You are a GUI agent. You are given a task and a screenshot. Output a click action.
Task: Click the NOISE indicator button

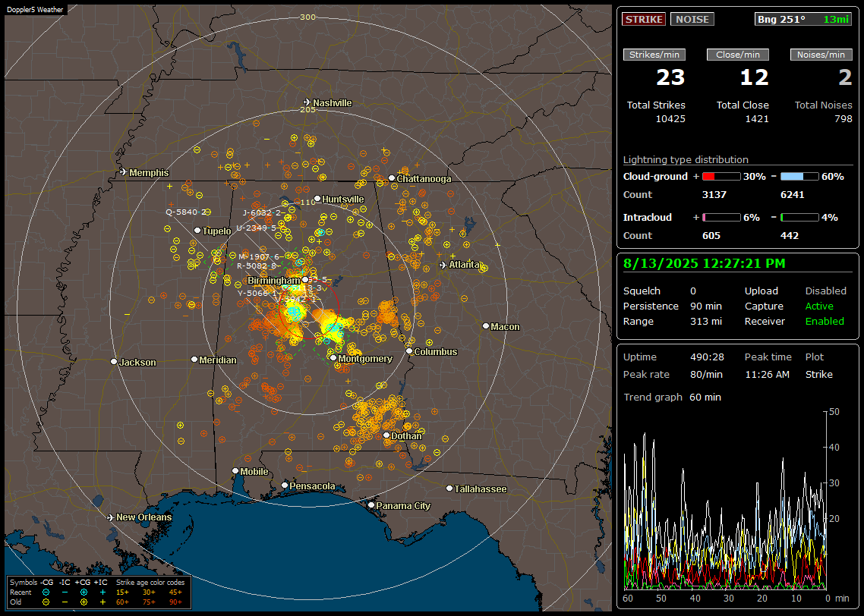pos(692,19)
